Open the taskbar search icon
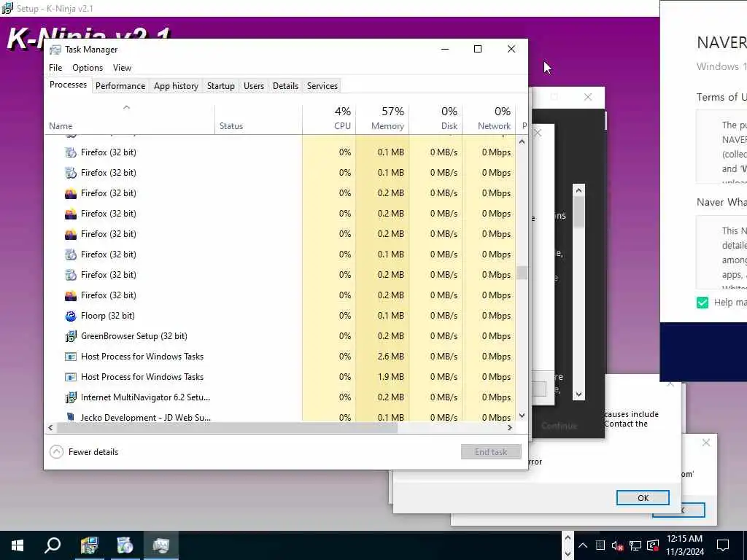The image size is (747, 560). 53,545
